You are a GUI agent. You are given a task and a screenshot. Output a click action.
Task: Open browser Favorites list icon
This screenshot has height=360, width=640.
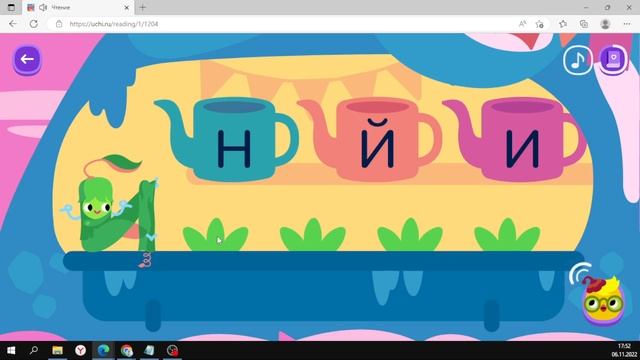pyautogui.click(x=563, y=24)
